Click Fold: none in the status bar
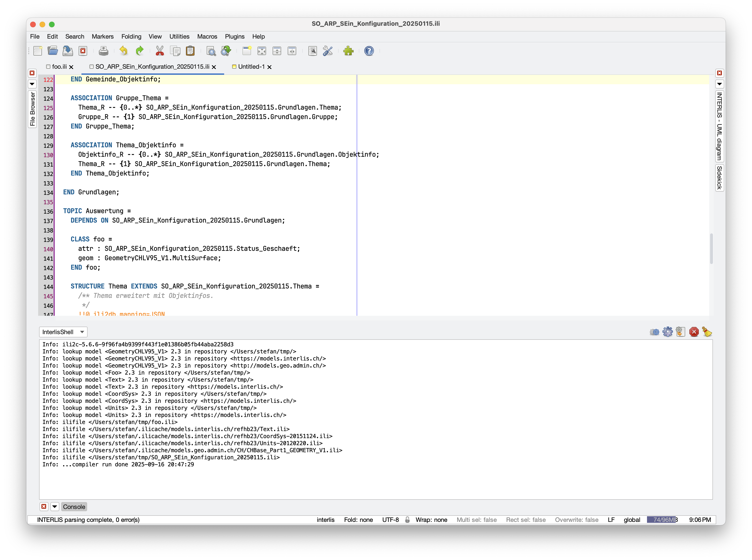752x560 pixels. coord(358,520)
